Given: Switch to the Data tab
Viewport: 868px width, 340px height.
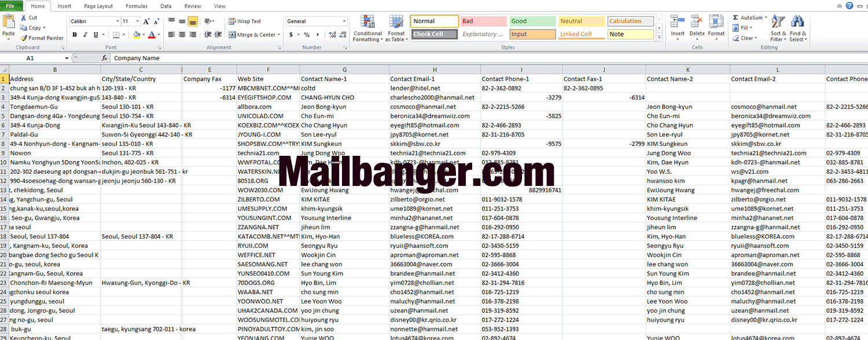Looking at the screenshot, I should (x=166, y=6).
